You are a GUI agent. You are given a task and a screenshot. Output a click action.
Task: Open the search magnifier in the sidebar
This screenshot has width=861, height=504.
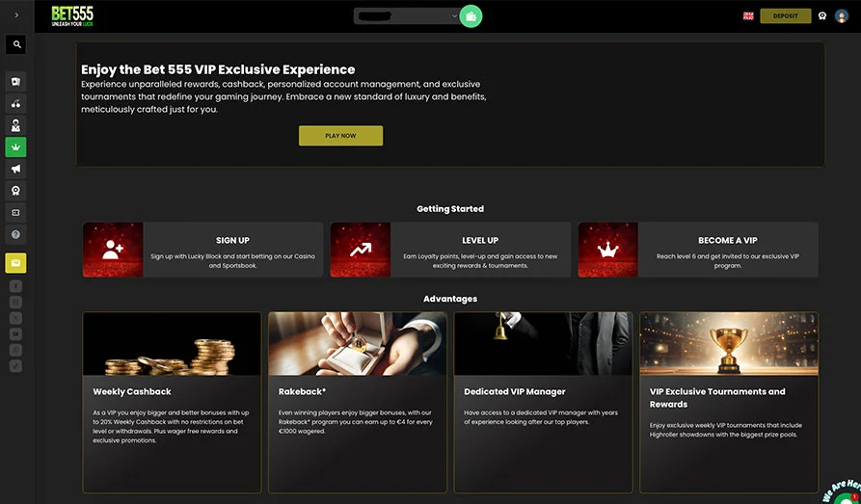click(16, 44)
